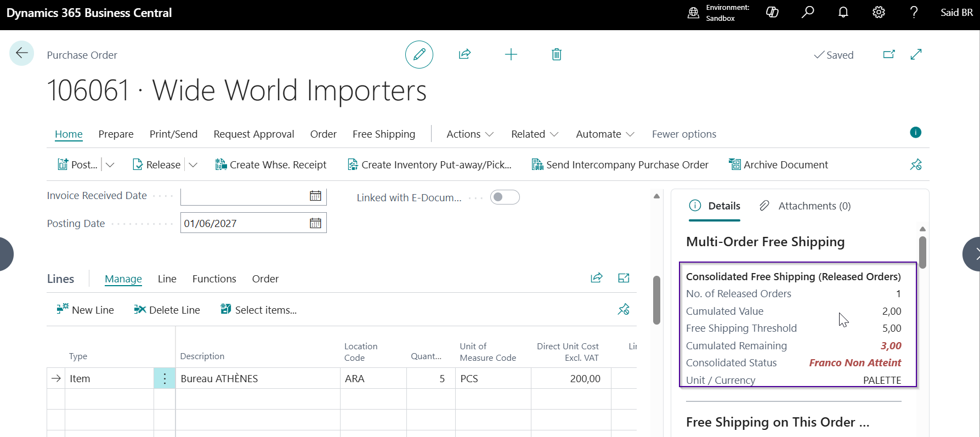Click the main page vertical scrollbar thumb
This screenshot has height=437, width=980.
click(656, 300)
